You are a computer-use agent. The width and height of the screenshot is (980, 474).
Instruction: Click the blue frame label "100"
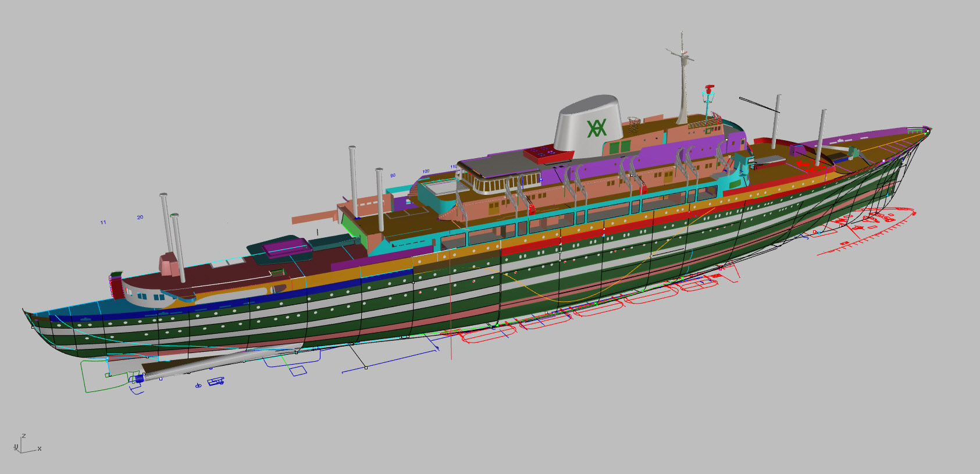(x=426, y=171)
